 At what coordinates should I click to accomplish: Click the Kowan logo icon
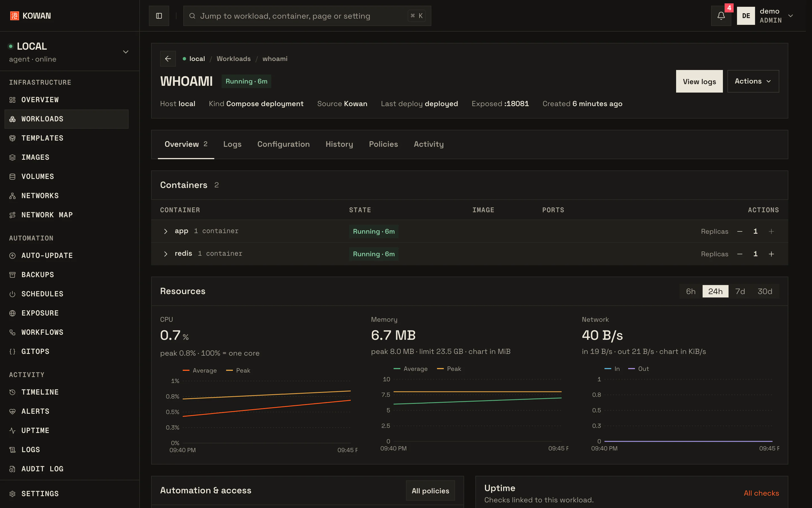point(14,16)
